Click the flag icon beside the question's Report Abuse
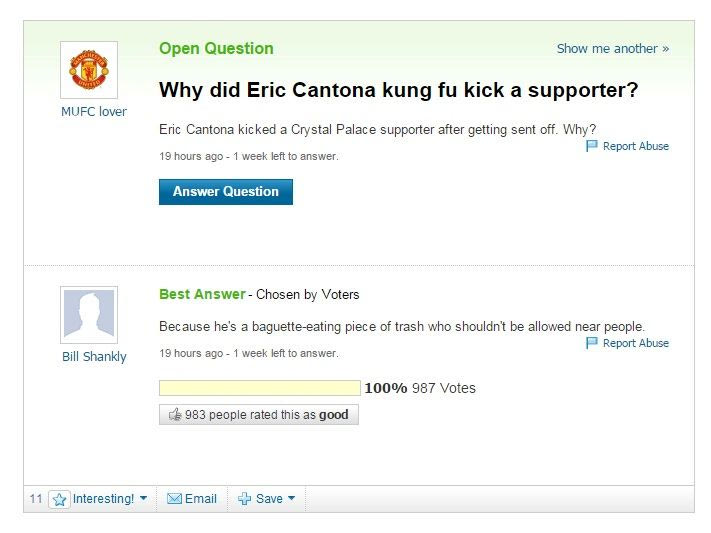This screenshot has height=533, width=711. pos(592,146)
